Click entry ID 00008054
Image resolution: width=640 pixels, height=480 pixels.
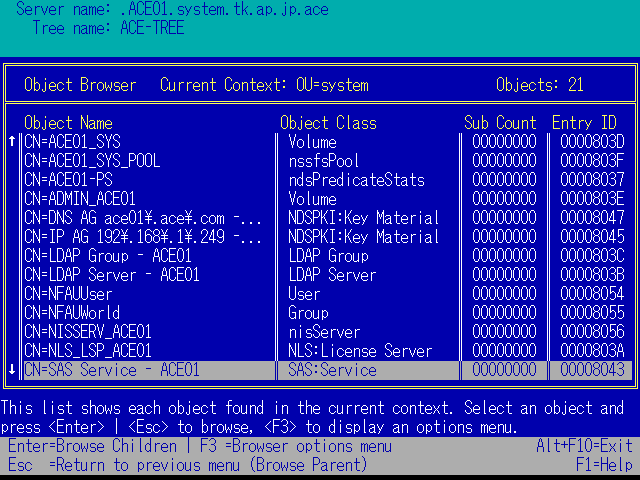[x=592, y=294]
